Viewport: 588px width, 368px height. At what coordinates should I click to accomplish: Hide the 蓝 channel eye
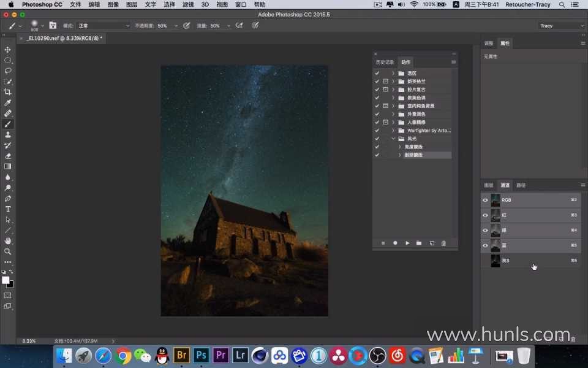[485, 245]
